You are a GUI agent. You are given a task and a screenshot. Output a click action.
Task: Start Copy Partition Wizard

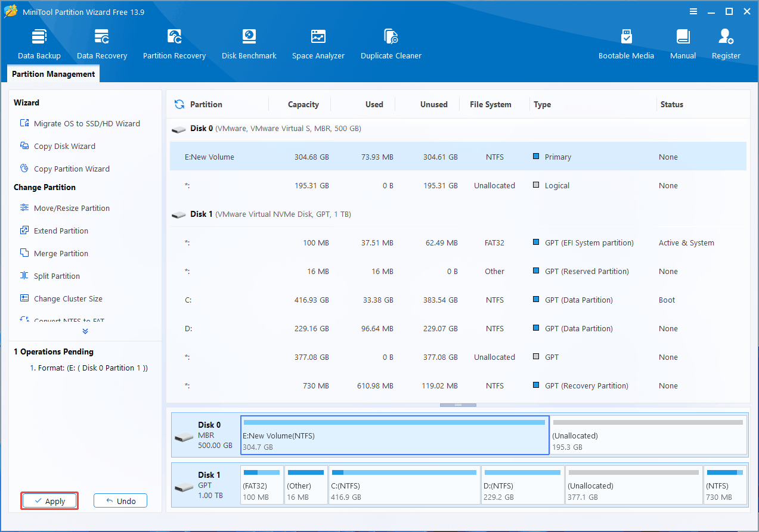coord(65,169)
